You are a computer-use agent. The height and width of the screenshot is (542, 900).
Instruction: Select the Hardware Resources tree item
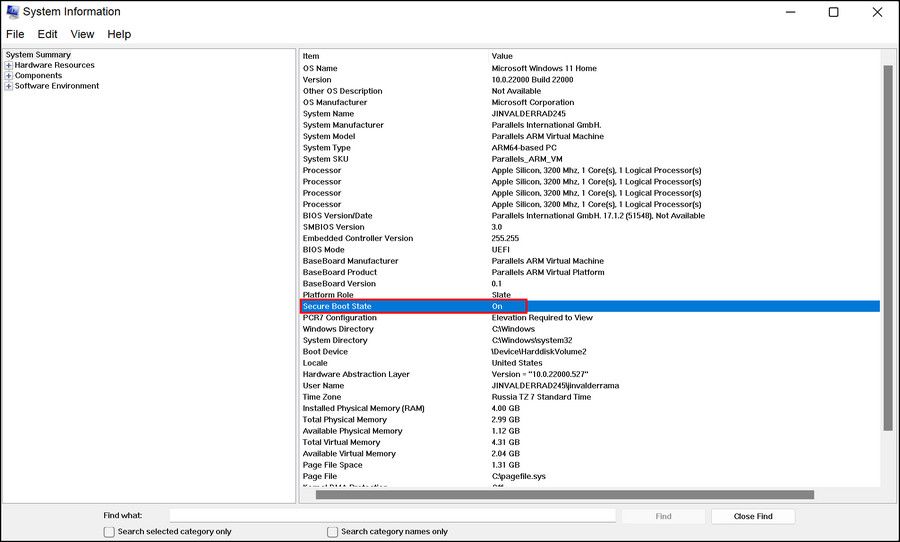tap(55, 65)
